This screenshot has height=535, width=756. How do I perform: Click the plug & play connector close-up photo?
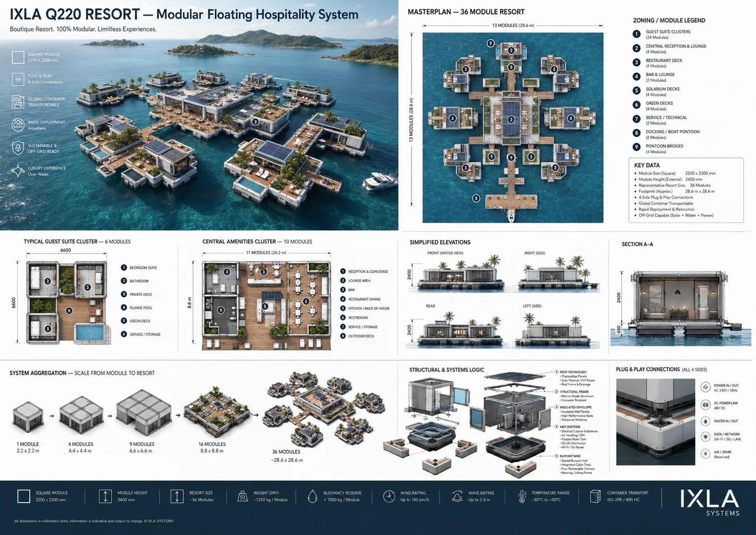[656, 421]
